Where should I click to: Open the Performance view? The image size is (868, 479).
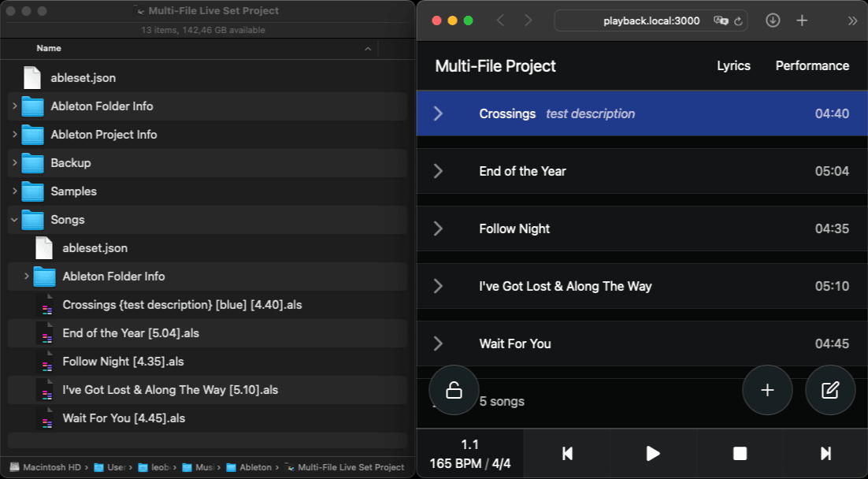tap(812, 65)
